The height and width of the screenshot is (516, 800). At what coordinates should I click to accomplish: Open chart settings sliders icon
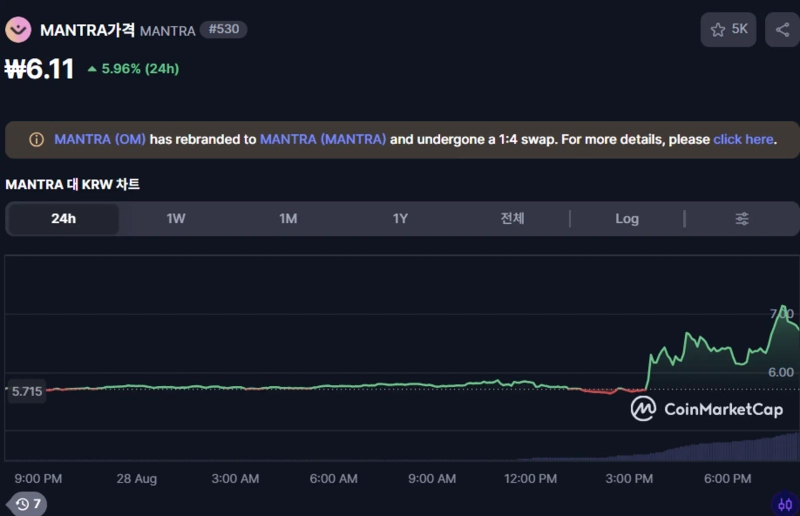tap(742, 219)
